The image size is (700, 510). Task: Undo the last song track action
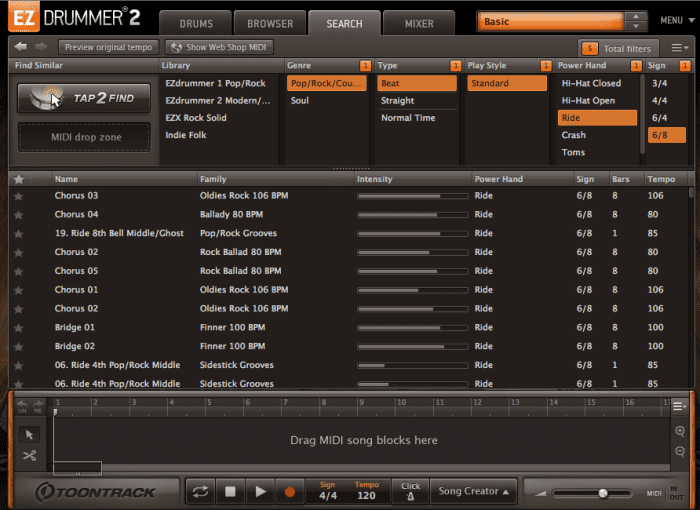[22, 406]
